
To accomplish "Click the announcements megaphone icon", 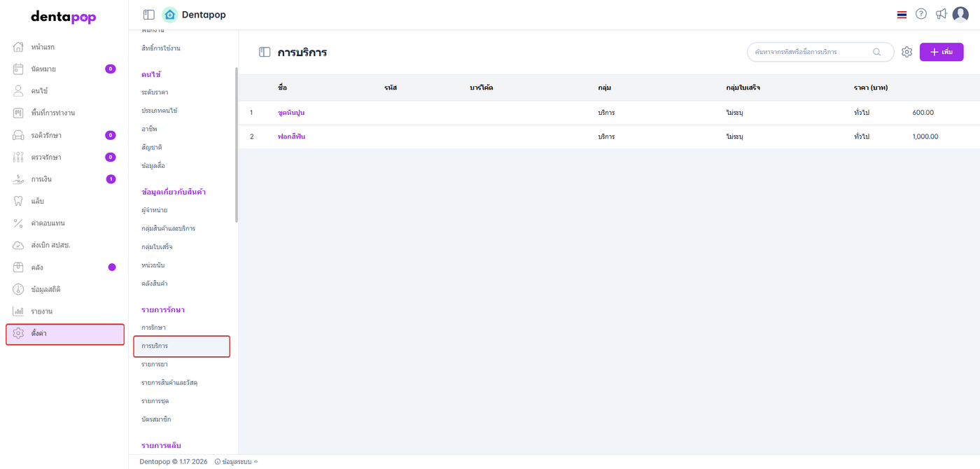I will pyautogui.click(x=941, y=14).
